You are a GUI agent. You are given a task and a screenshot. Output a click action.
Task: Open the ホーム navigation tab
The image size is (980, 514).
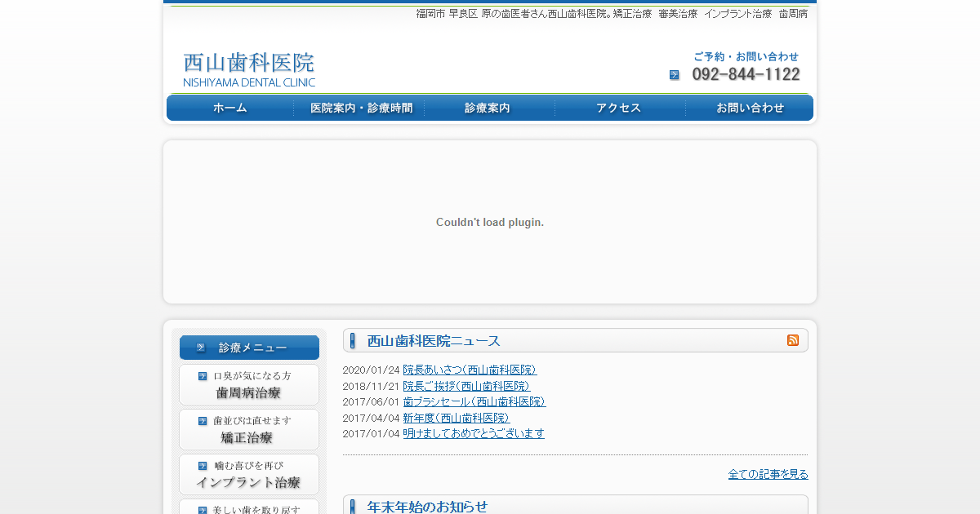point(230,108)
